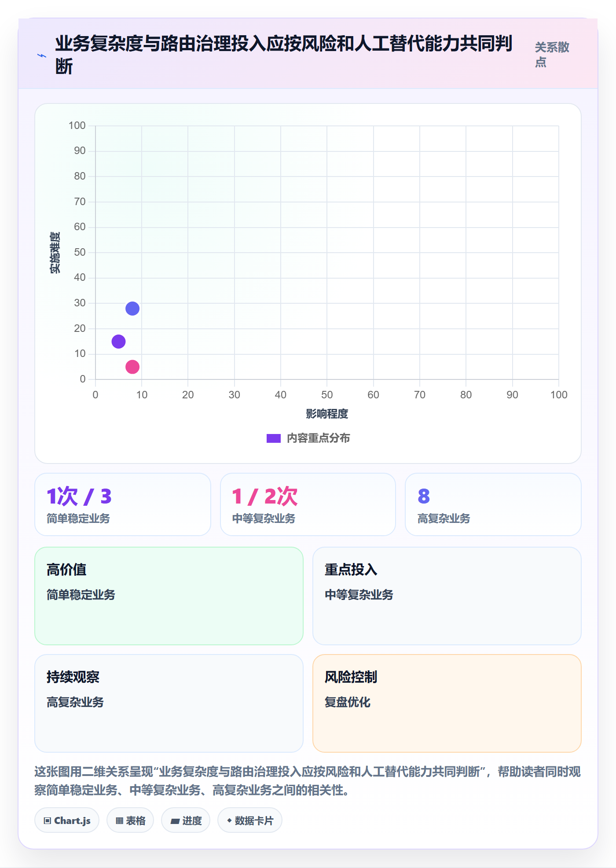This screenshot has height=868, width=616.
Task: Select the blue scatter point near 30
Action: coord(132,309)
